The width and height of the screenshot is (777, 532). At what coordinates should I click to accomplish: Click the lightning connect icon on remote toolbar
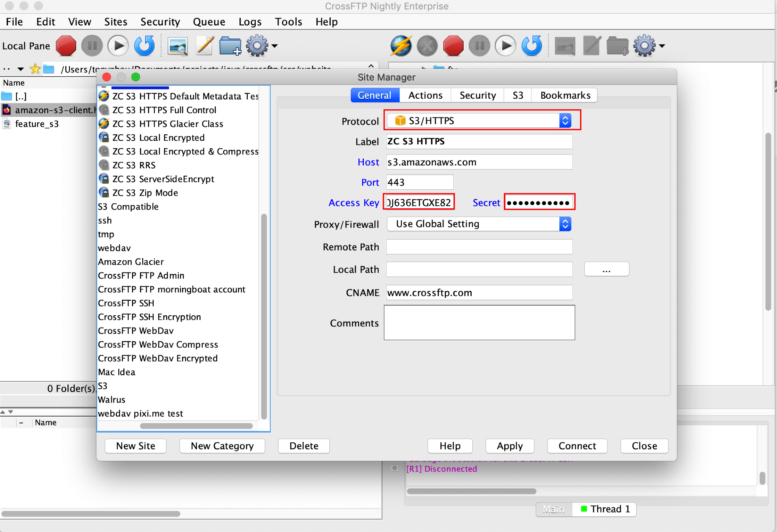[x=401, y=46]
